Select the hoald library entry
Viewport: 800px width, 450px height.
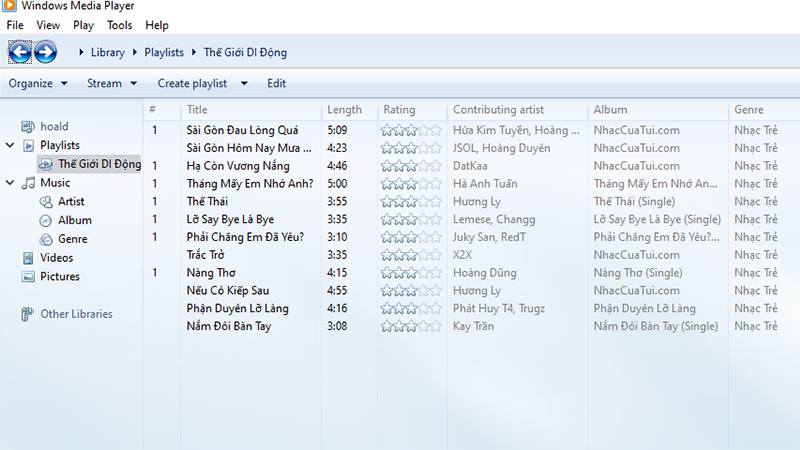tap(54, 127)
